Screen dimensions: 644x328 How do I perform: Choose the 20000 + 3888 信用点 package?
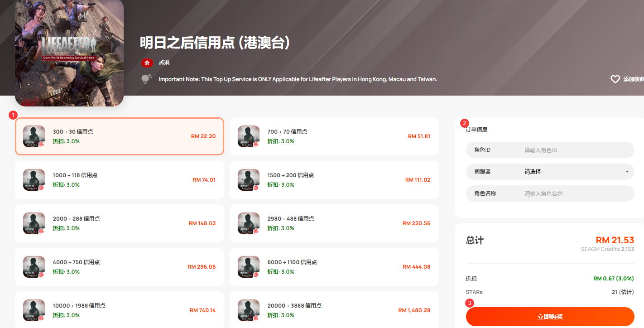pos(334,310)
